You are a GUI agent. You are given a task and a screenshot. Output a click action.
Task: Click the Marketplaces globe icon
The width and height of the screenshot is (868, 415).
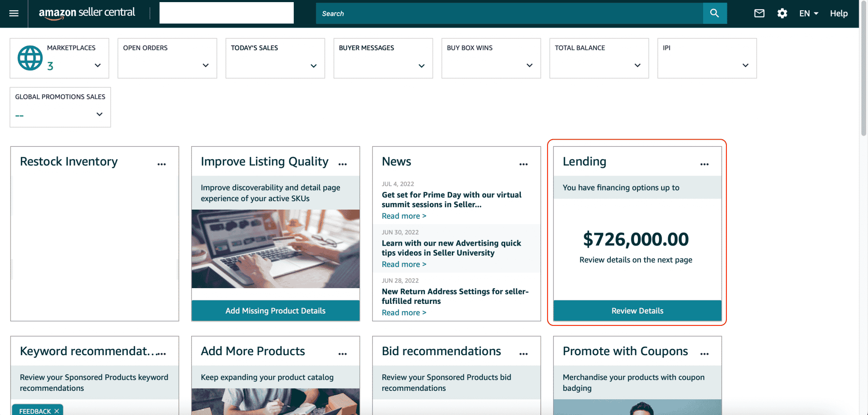coord(30,58)
